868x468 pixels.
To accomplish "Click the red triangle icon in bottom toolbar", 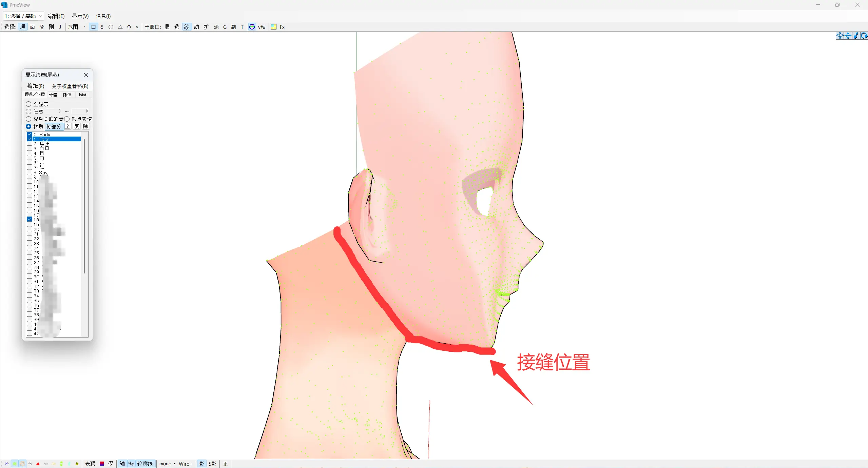I will [x=38, y=464].
